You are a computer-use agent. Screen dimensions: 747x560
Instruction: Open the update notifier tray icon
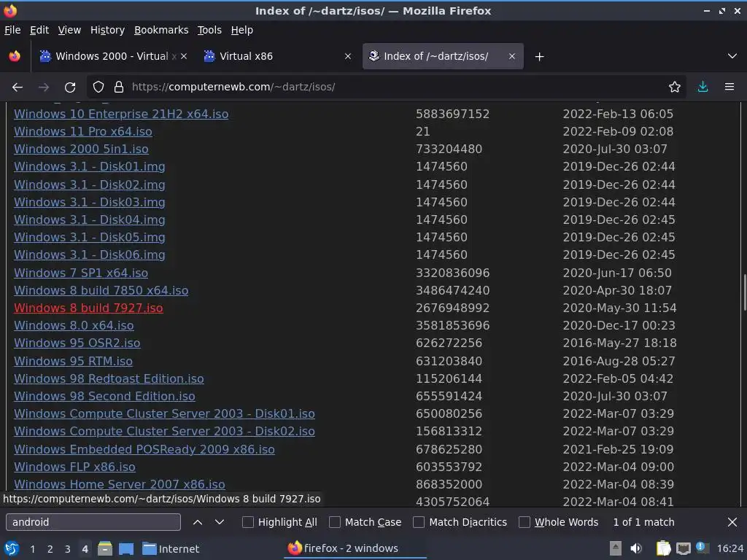702,547
